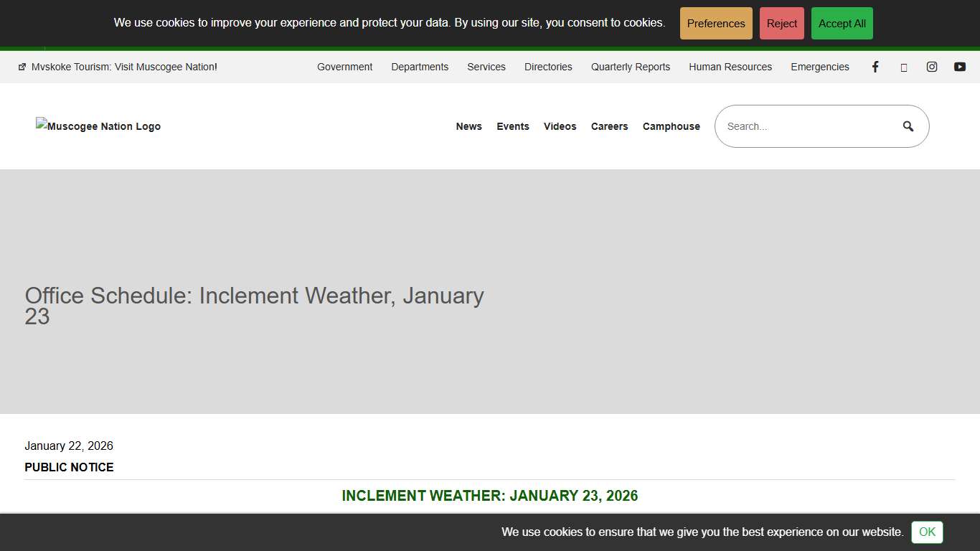Screen dimensions: 980x551
Task: Click the green Accept All color swatch button
Action: pyautogui.click(x=842, y=23)
